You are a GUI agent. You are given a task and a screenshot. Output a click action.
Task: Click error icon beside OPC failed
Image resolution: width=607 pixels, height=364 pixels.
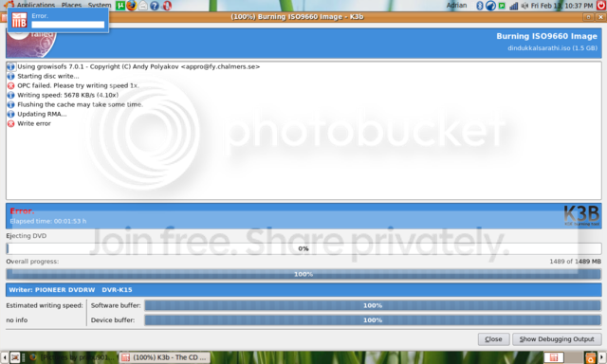[x=10, y=85]
